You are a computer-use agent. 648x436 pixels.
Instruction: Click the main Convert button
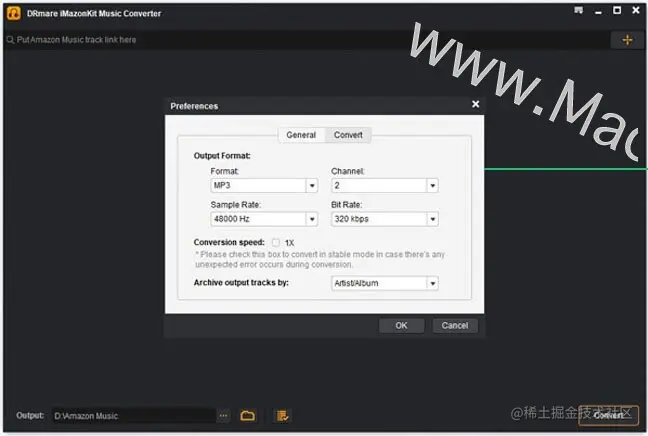click(608, 415)
